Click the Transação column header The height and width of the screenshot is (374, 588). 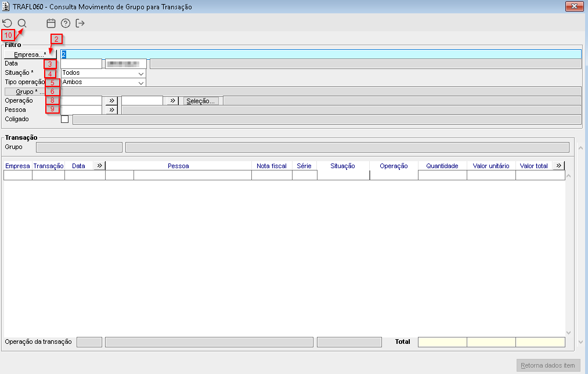pyautogui.click(x=48, y=166)
